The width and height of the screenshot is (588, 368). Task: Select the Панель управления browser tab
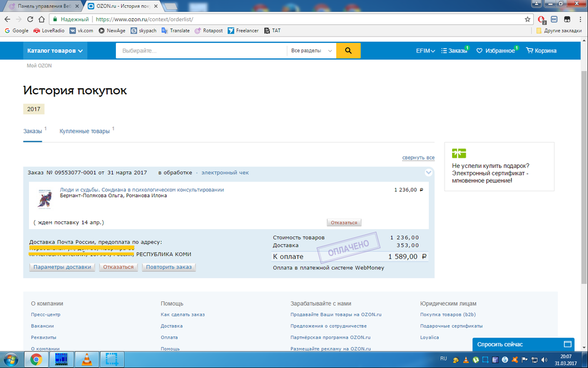[44, 6]
